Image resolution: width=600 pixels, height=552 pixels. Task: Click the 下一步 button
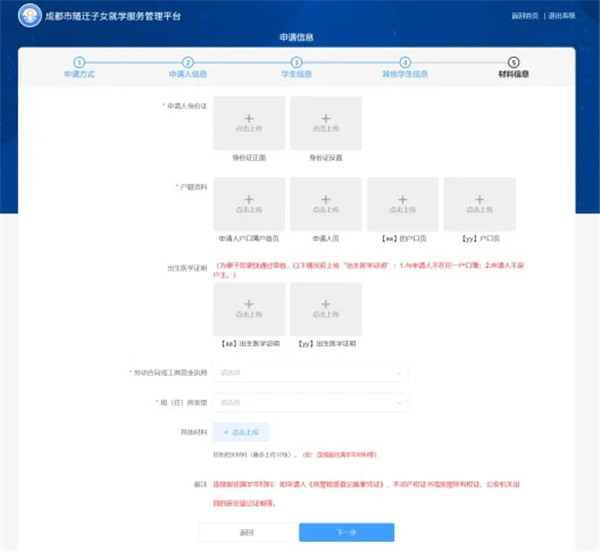[347, 532]
